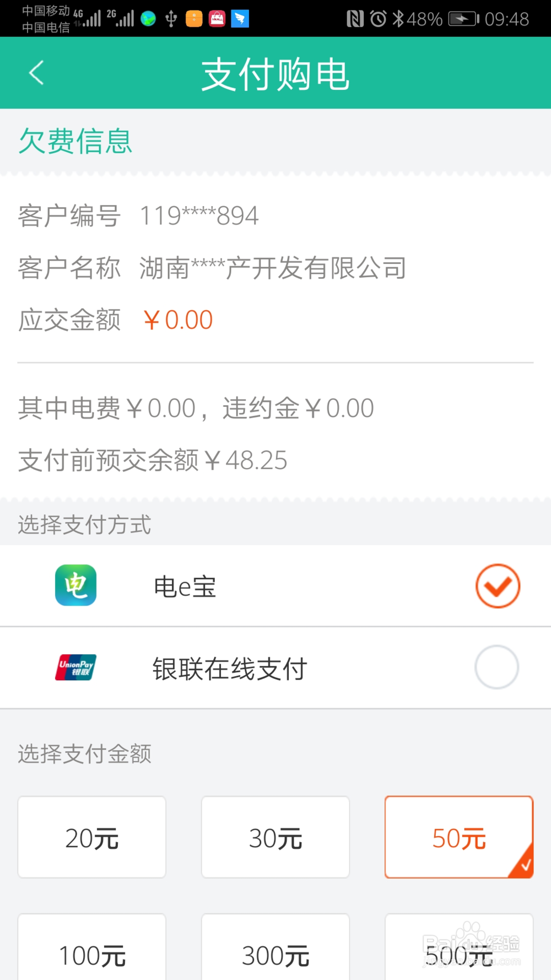
Task: Tap the USB connection status icon
Action: (171, 19)
